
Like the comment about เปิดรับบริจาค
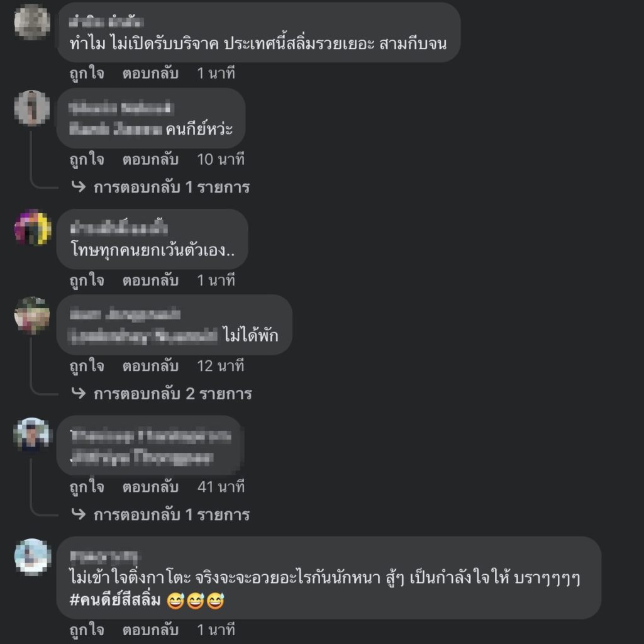point(87,74)
